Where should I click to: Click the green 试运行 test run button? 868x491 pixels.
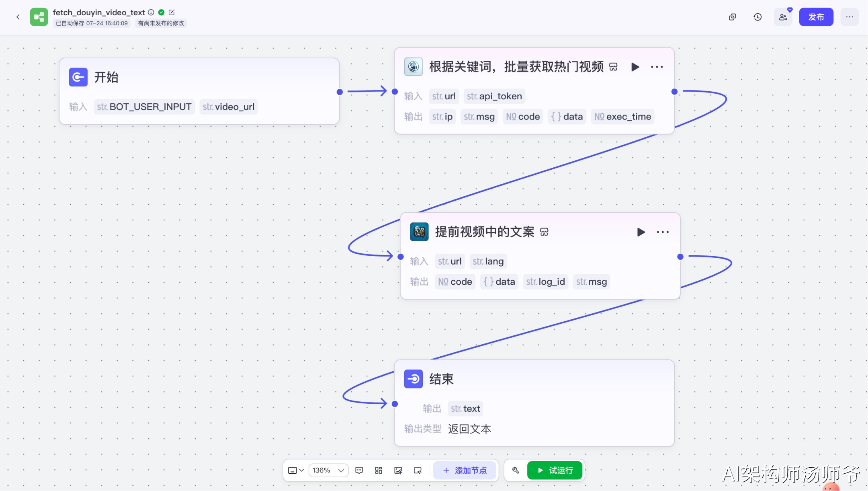point(555,470)
